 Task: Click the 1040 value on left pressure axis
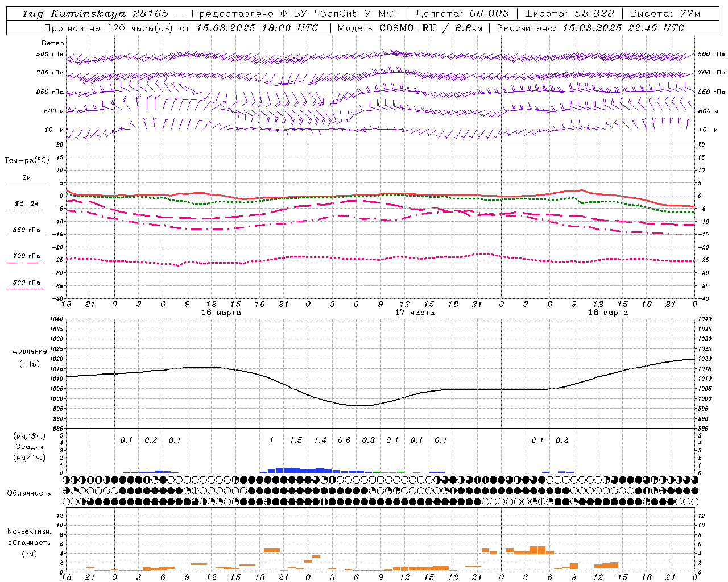(x=57, y=319)
